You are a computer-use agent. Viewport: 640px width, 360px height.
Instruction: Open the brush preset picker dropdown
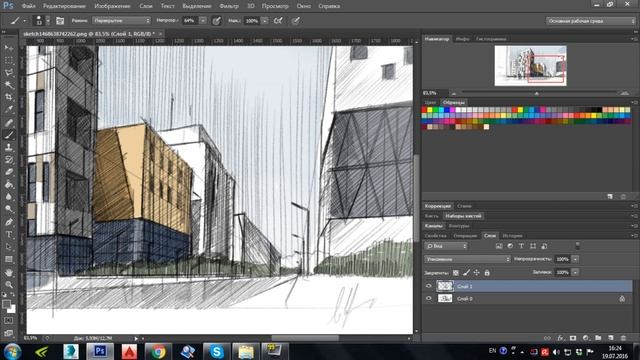tap(48, 21)
